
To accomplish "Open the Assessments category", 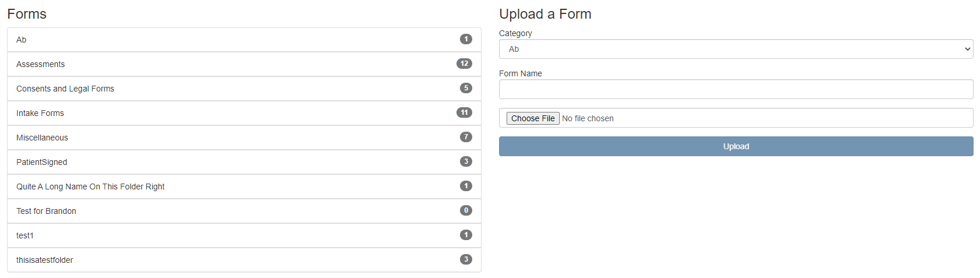I will (x=41, y=64).
